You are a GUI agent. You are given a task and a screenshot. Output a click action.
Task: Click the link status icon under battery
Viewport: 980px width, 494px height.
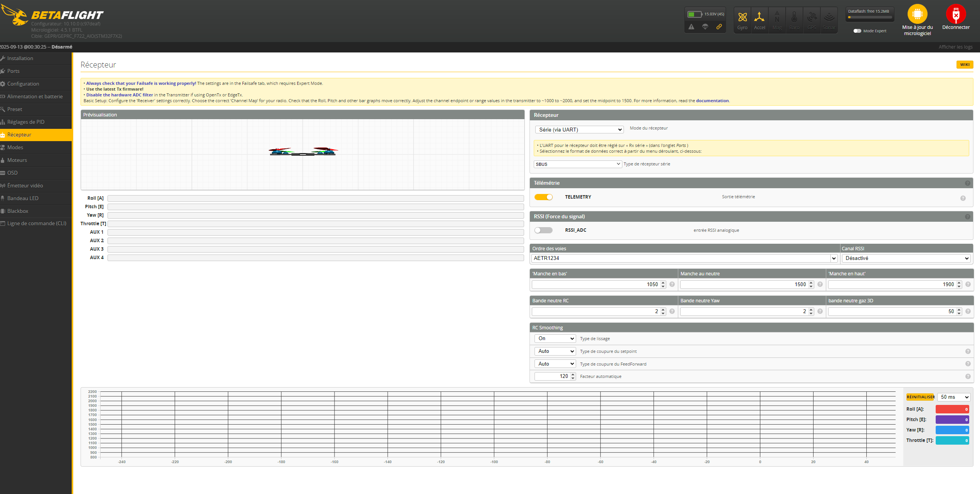(719, 27)
